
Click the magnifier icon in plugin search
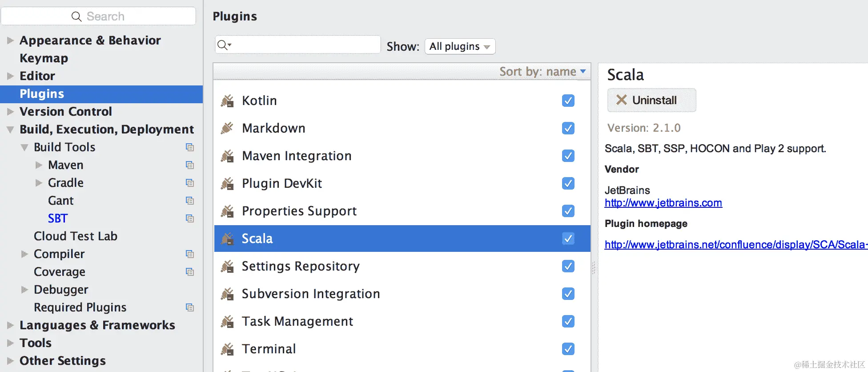point(224,45)
